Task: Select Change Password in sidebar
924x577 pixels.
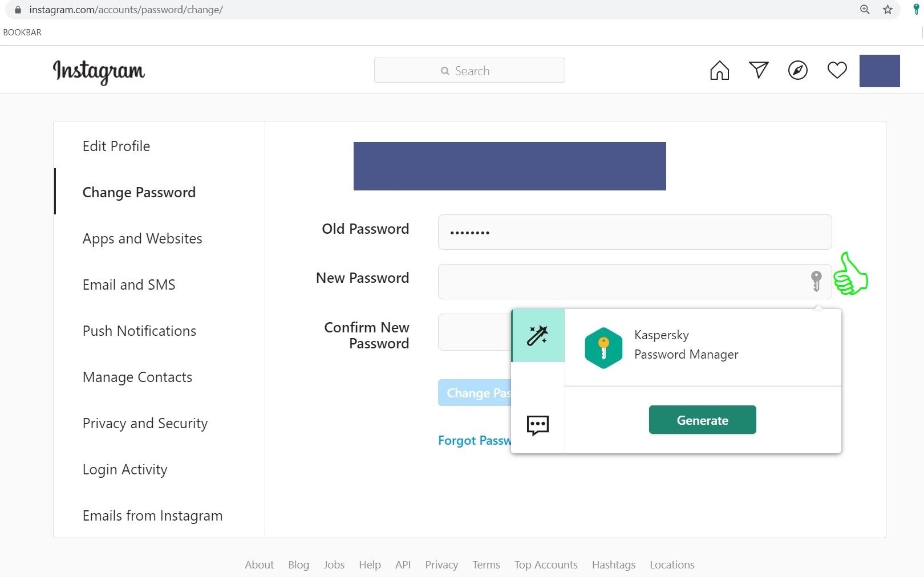Action: 139,192
